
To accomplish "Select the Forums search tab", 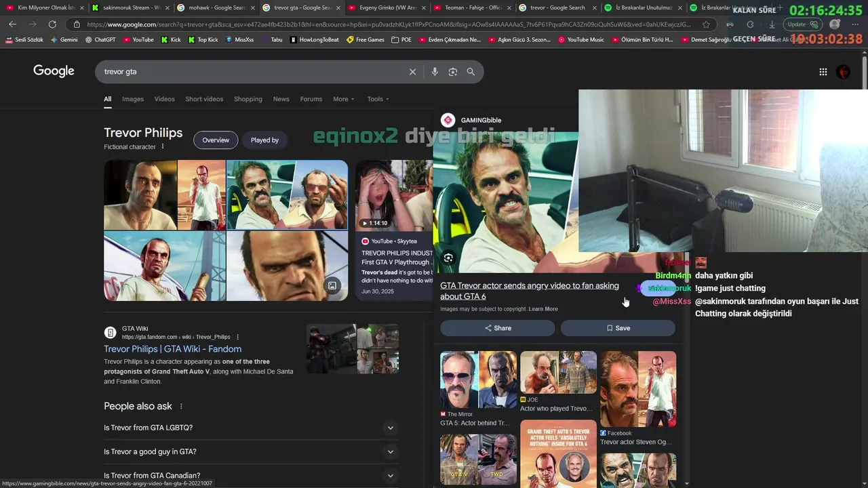I will [311, 99].
